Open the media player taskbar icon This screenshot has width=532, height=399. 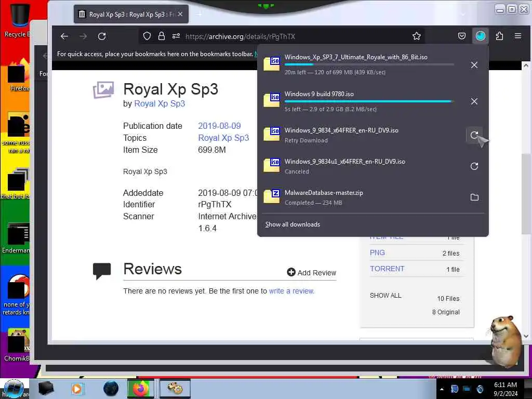pos(77,389)
